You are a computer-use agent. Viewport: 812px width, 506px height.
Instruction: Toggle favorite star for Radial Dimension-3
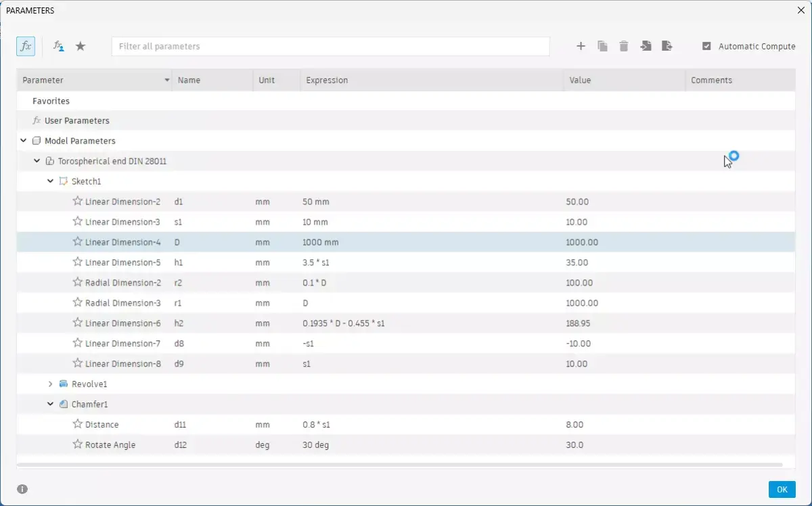click(x=77, y=302)
